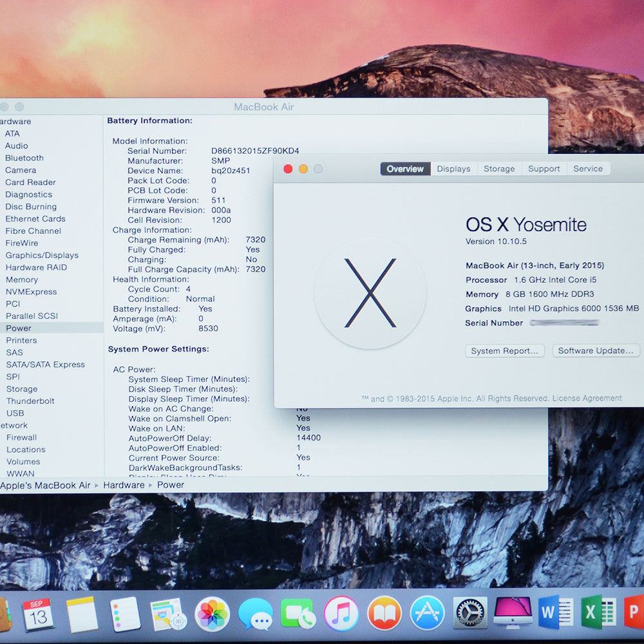The height and width of the screenshot is (644, 644).
Task: Open the License Agreement link
Action: [587, 398]
